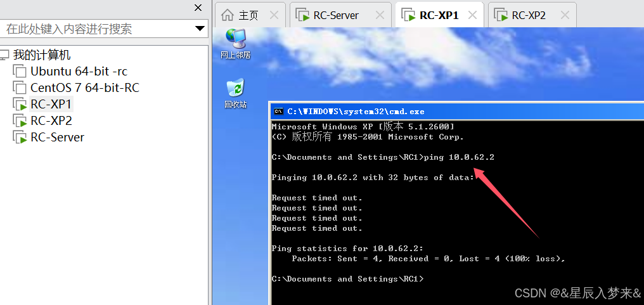Screen dimensions: 644x305
Task: Click the computer icon beside 我的计算机
Action: (4, 55)
